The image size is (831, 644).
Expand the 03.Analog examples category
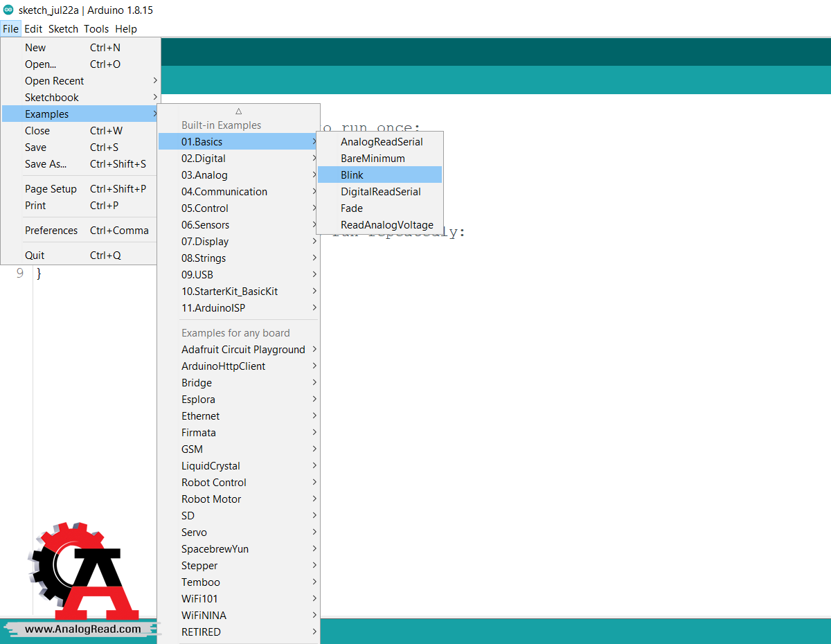(239, 175)
